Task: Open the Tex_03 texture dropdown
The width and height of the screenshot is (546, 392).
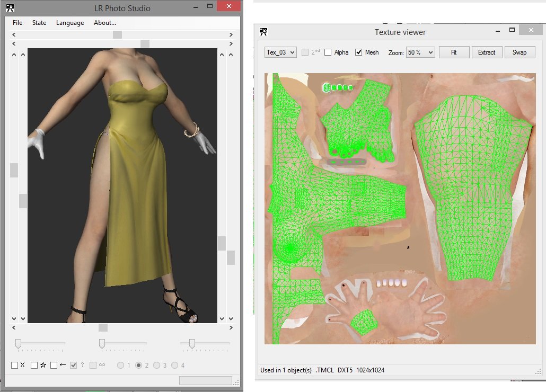Action: (280, 52)
